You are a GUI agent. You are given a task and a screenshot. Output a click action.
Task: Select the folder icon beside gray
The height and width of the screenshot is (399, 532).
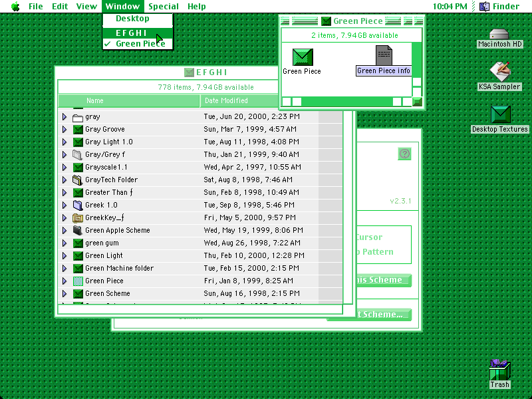point(78,117)
